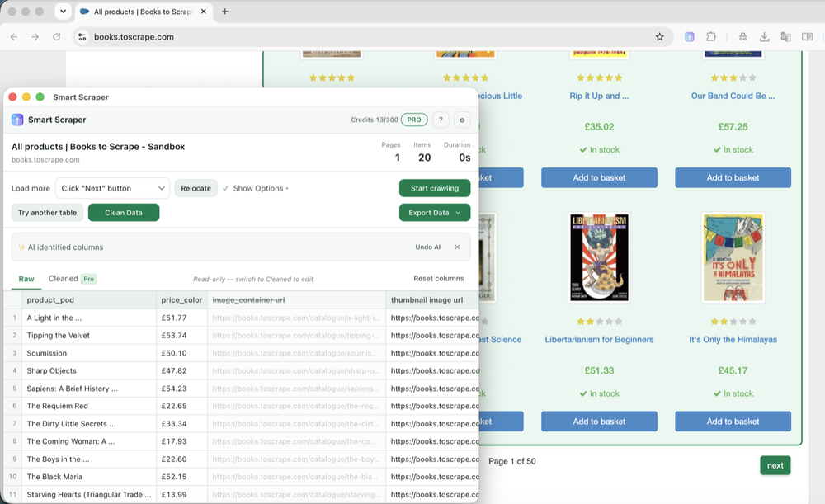The width and height of the screenshot is (825, 504).
Task: Click the incognito-style icon beside the downloads icon
Action: click(743, 37)
